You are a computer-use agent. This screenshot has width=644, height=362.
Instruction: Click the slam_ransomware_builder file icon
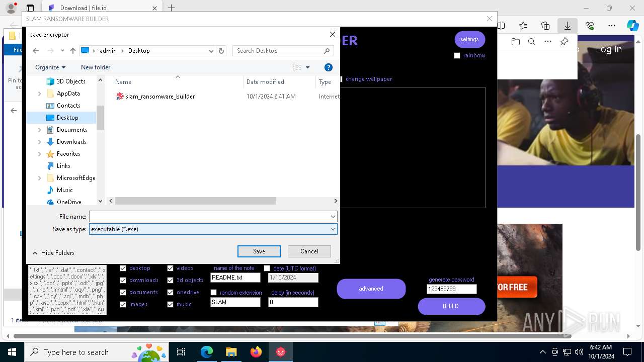point(119,96)
